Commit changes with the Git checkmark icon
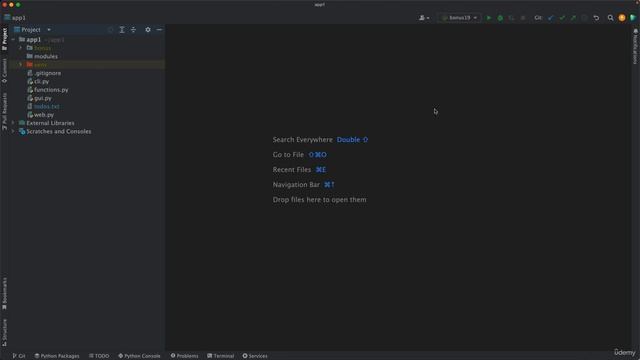The image size is (640, 360). [562, 18]
